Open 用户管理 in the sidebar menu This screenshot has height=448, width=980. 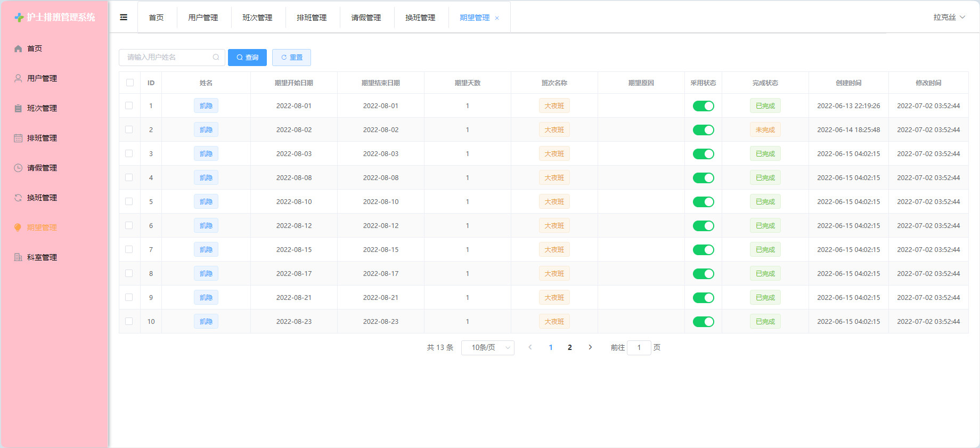tap(54, 78)
